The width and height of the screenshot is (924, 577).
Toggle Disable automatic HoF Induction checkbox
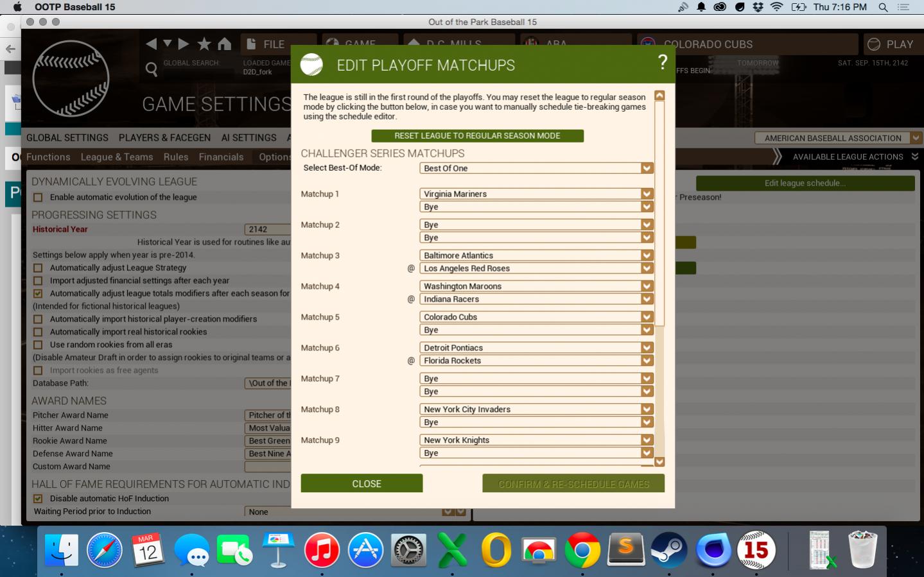click(38, 499)
